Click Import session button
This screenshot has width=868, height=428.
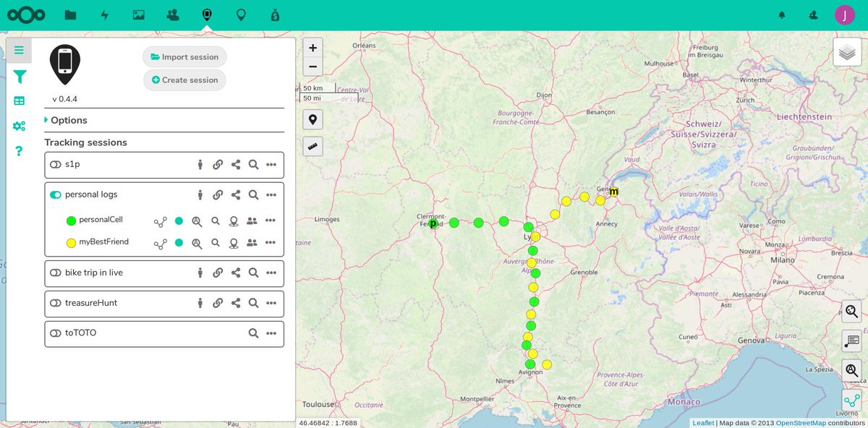point(185,57)
